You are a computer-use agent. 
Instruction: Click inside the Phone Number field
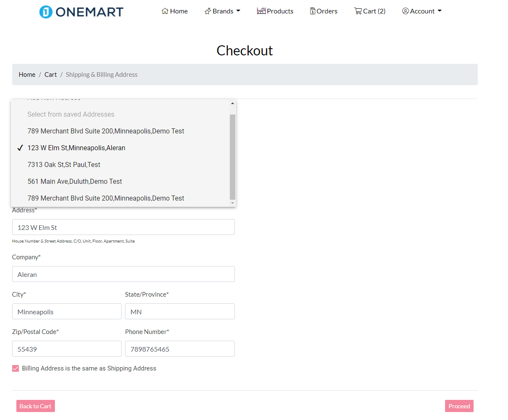pyautogui.click(x=180, y=349)
